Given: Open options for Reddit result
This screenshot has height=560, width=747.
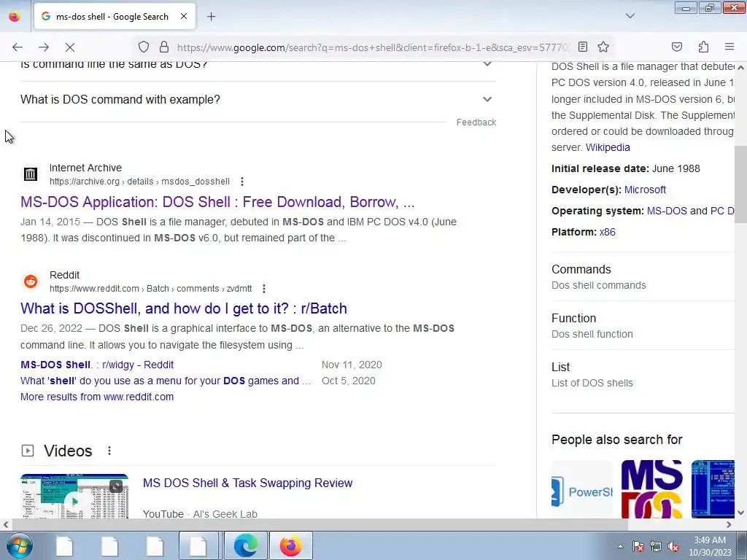Looking at the screenshot, I should click(x=264, y=289).
